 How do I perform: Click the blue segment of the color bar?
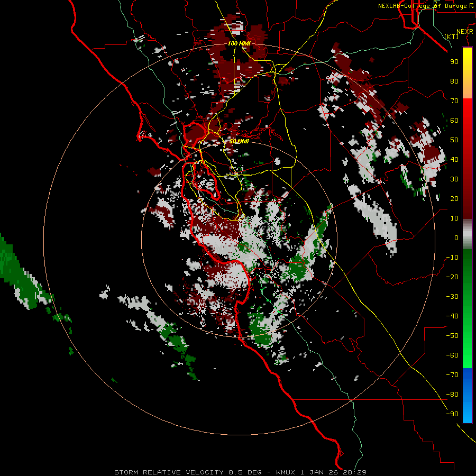pyautogui.click(x=467, y=395)
